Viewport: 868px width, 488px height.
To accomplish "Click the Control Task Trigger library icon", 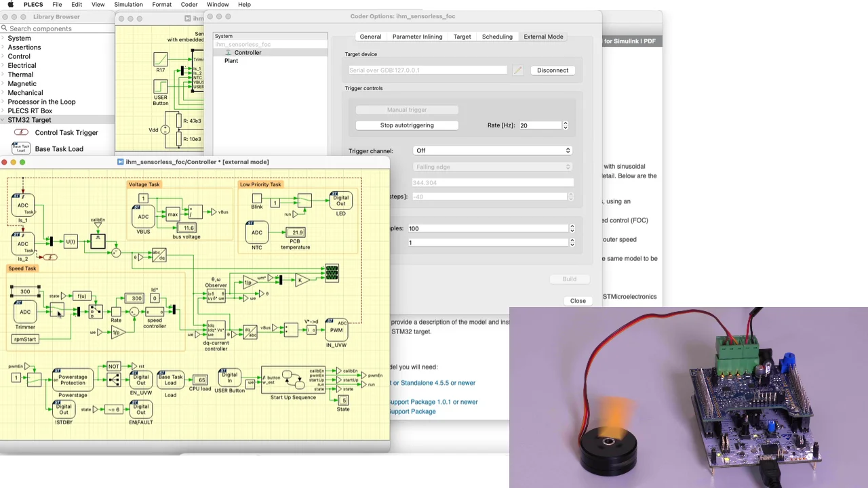I will [21, 133].
